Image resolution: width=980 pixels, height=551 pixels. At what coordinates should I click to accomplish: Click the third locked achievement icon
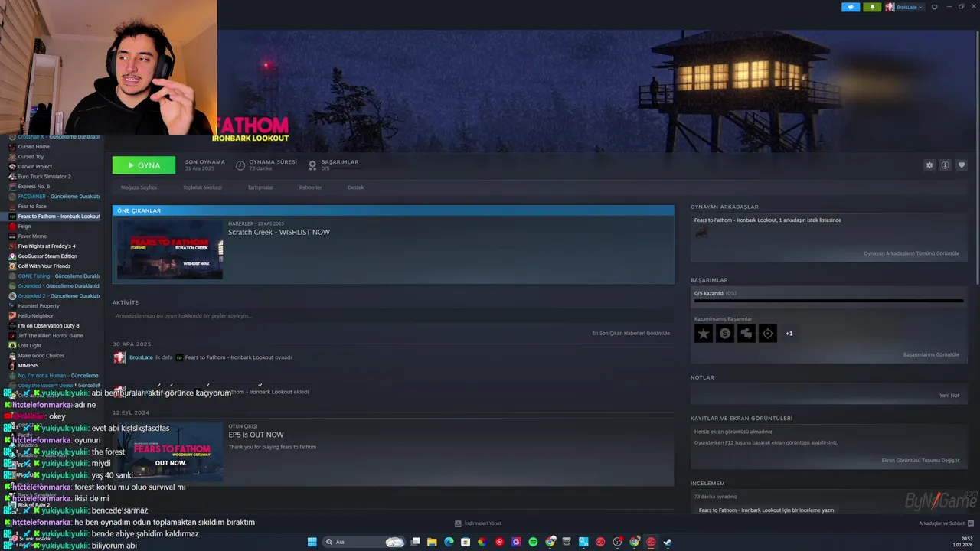(746, 334)
